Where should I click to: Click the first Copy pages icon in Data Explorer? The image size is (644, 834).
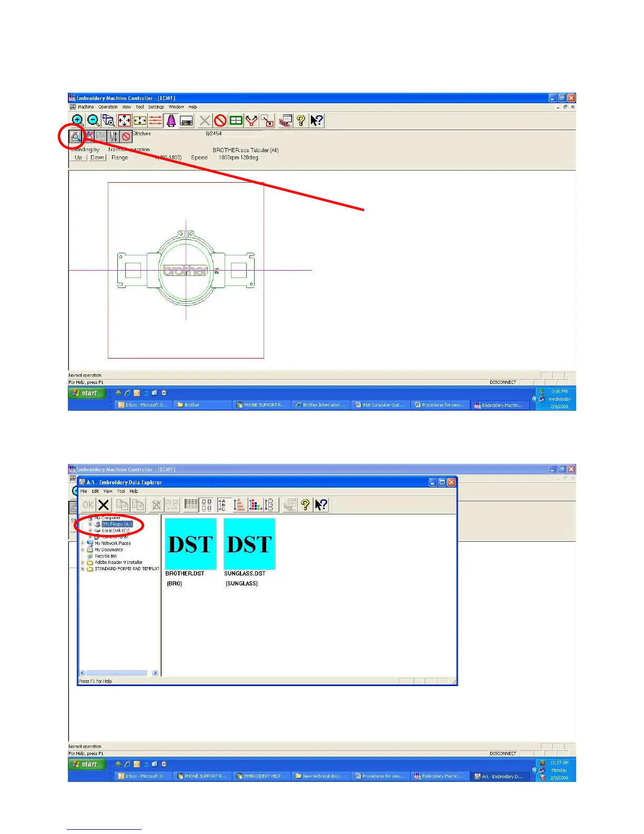[x=122, y=505]
